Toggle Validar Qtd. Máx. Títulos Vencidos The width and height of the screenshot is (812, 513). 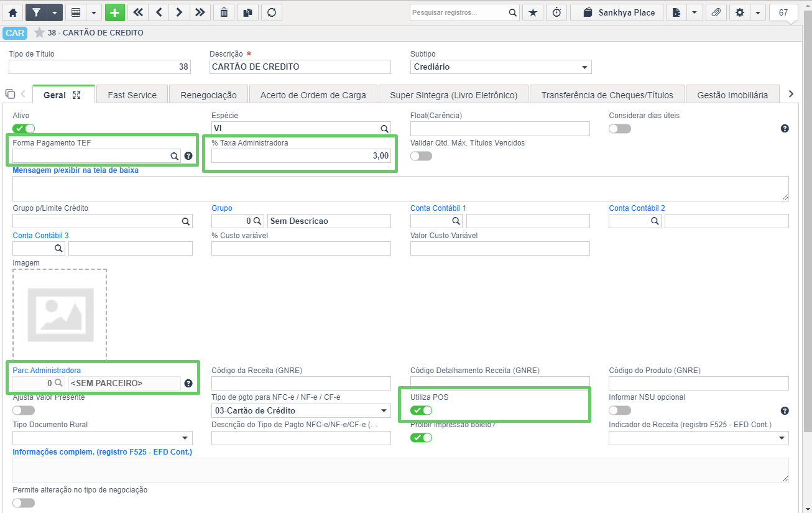[x=421, y=156]
